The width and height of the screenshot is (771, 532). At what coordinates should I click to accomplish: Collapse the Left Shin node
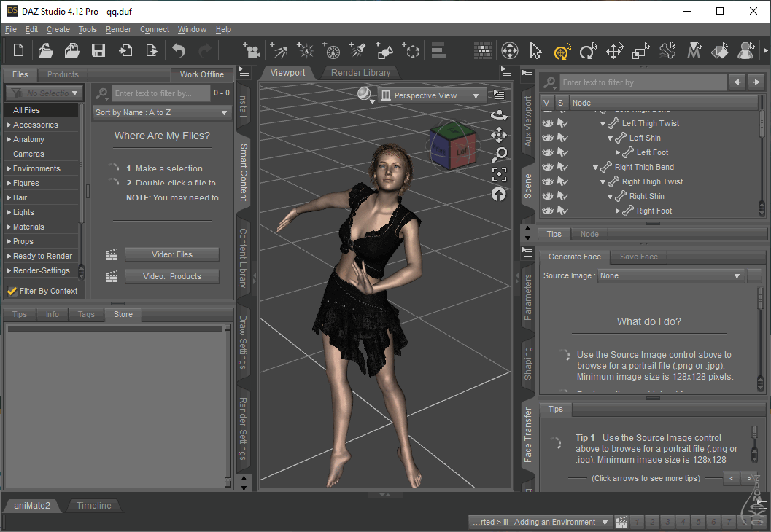(x=611, y=138)
